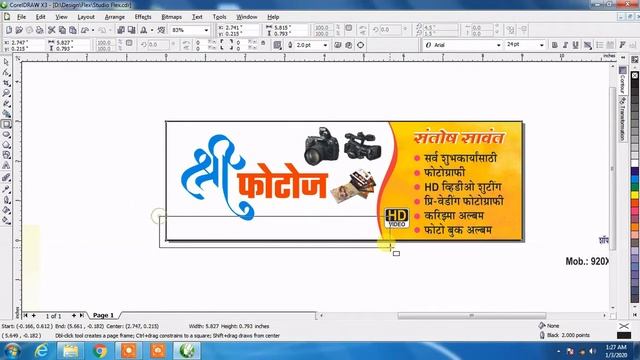Viewport: 640px width, 360px height.
Task: Pick the white swatch in color palette
Action: [635, 163]
